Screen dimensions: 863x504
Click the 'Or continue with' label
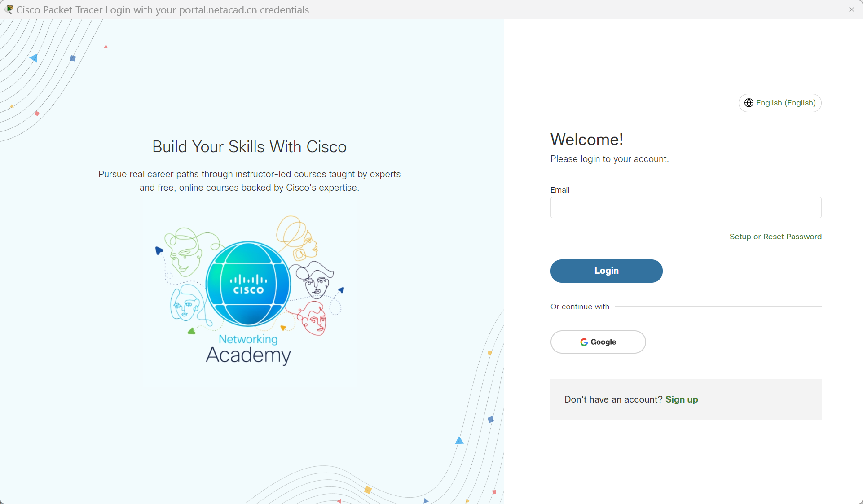580,307
